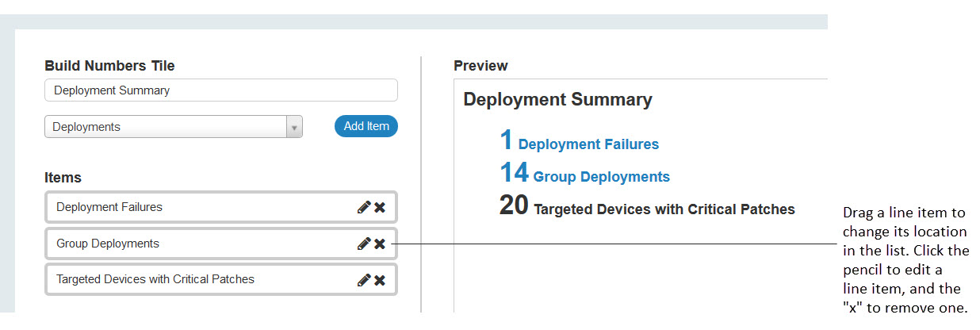This screenshot has height=330, width=980.
Task: Select Targeted Devices with Critical Patches row
Action: 198,279
